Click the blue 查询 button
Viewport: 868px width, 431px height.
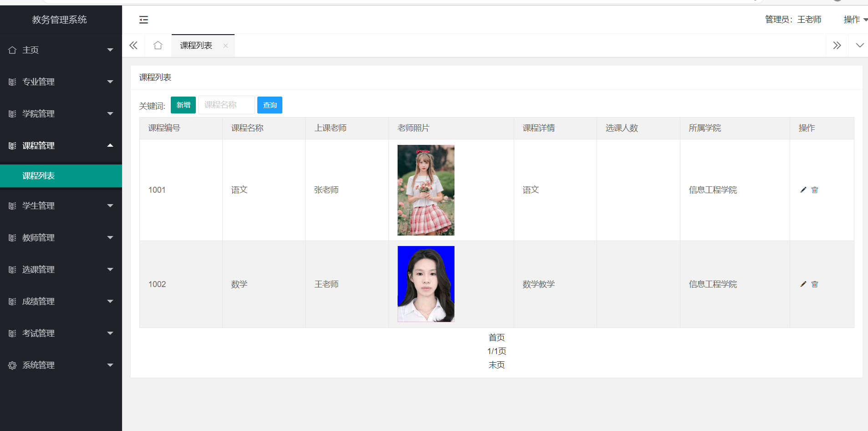(270, 105)
